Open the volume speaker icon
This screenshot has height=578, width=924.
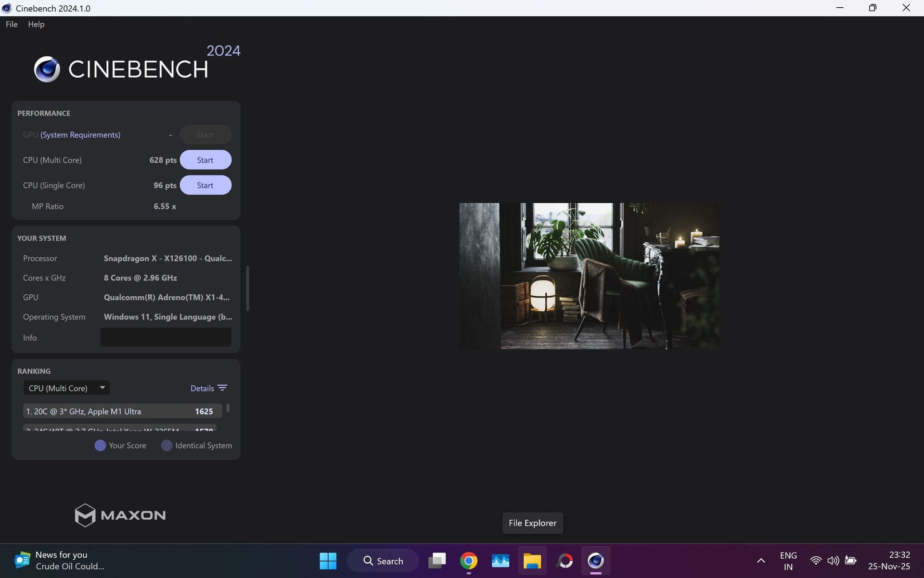click(833, 561)
